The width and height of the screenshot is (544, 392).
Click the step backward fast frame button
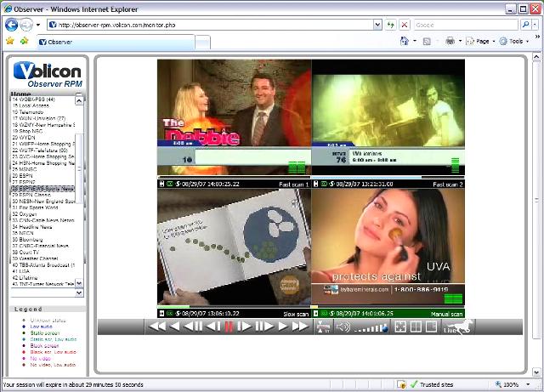tap(193, 327)
